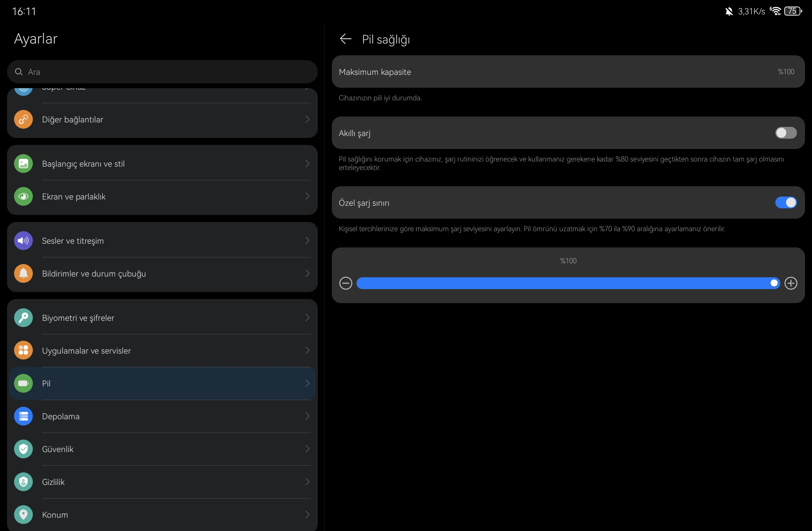The width and height of the screenshot is (812, 531).
Task: Tap the Wi-Fi icon in status bar
Action: tap(775, 11)
